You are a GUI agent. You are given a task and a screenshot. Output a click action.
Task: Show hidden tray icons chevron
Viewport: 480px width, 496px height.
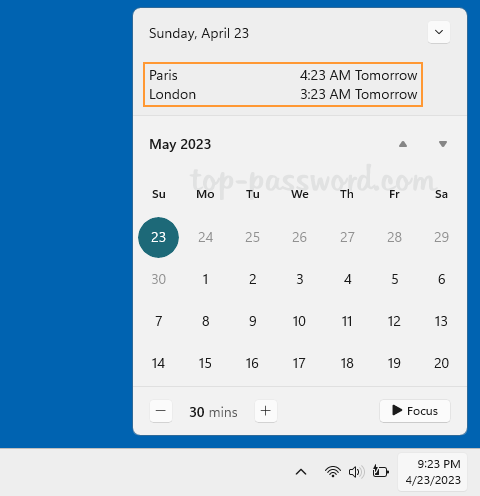pyautogui.click(x=301, y=472)
